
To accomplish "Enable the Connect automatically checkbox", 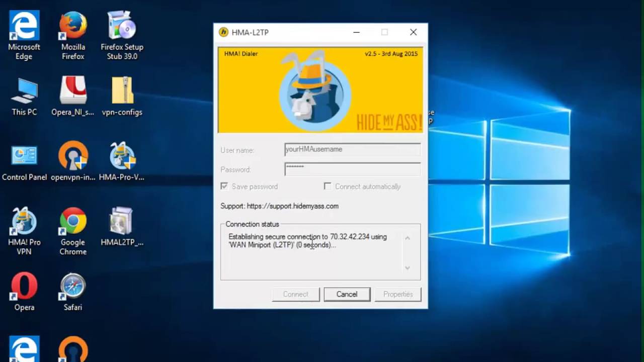I will pos(328,187).
